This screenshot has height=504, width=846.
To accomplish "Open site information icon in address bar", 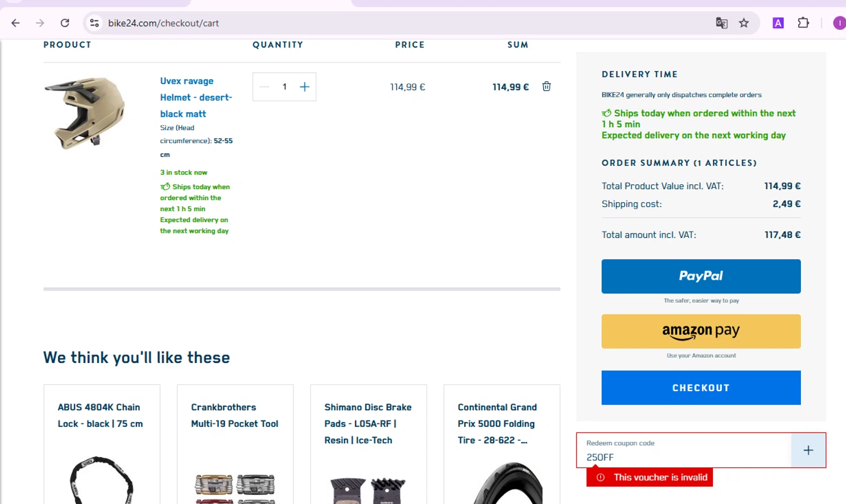I will point(95,23).
